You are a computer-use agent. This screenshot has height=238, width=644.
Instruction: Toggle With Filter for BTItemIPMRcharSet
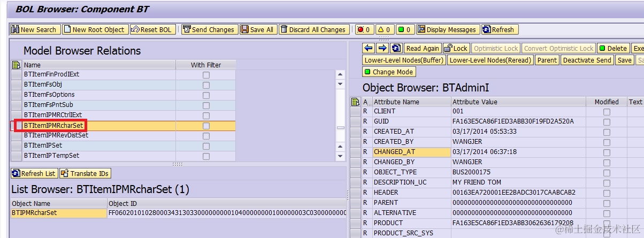coord(206,126)
